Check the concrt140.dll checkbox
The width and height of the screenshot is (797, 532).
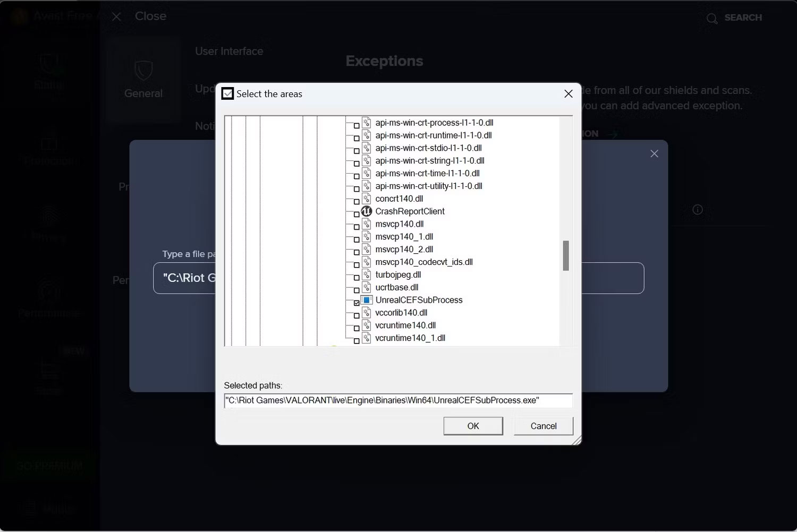point(357,202)
